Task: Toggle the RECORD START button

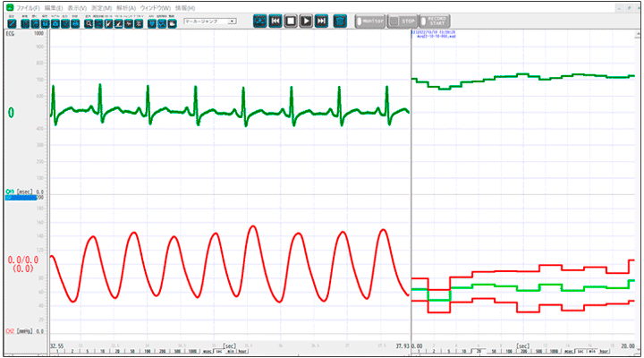Action: 435,21
